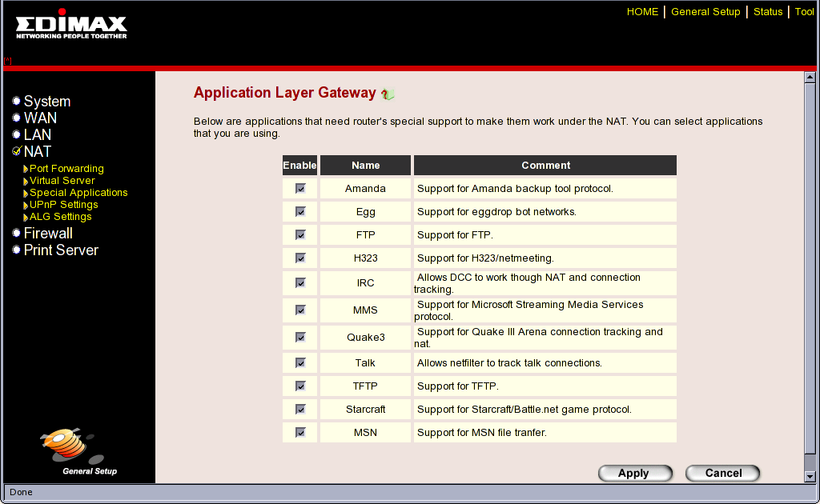The width and height of the screenshot is (820, 504).
Task: Click the bullet icon next to Firewall
Action: (16, 234)
